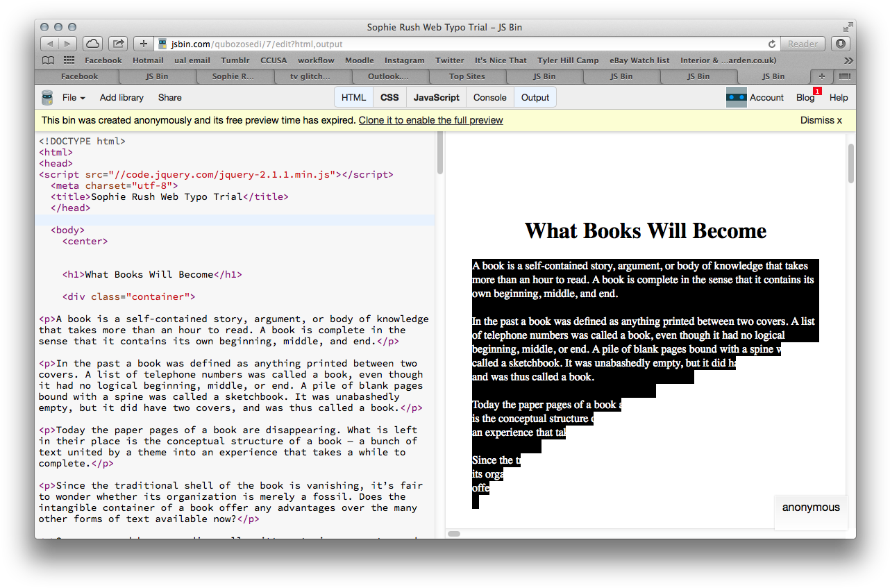Click the <title>Sophie Rush Web Typo Trial</title> line
Screen dimensions: 890x588
tap(169, 196)
